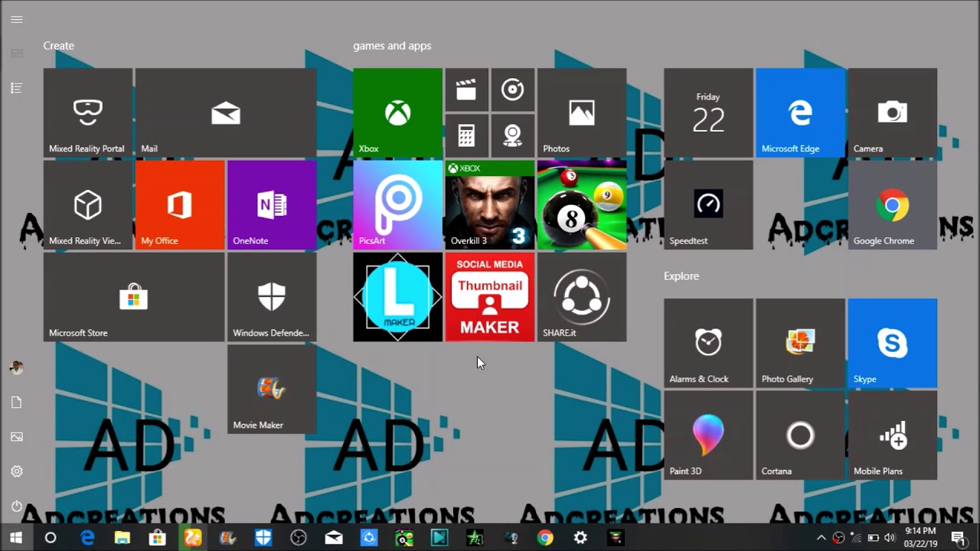The width and height of the screenshot is (980, 551).
Task: Open the Photos tile
Action: (582, 112)
